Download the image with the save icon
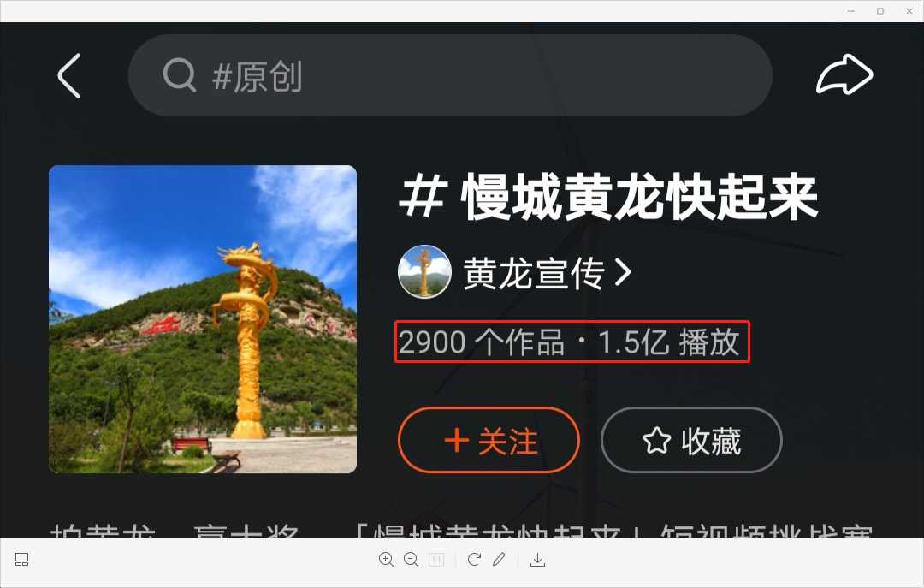The width and height of the screenshot is (924, 588). [x=537, y=560]
